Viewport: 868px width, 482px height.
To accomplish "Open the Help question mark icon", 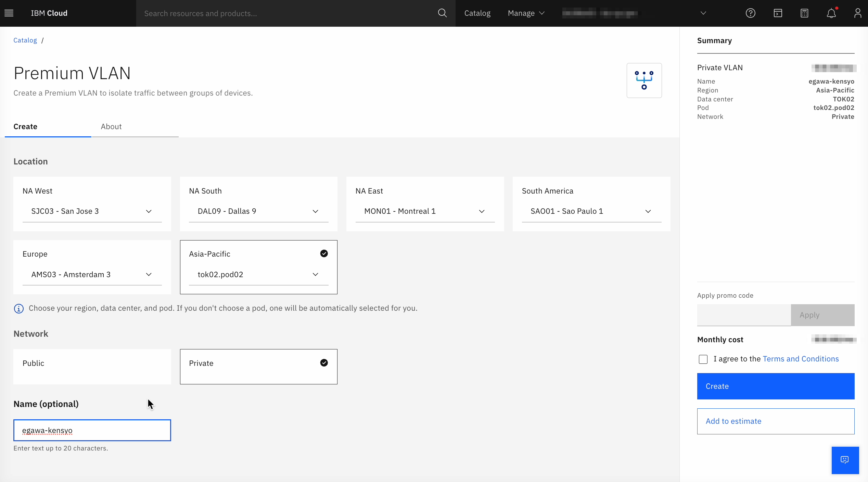I will 750,13.
